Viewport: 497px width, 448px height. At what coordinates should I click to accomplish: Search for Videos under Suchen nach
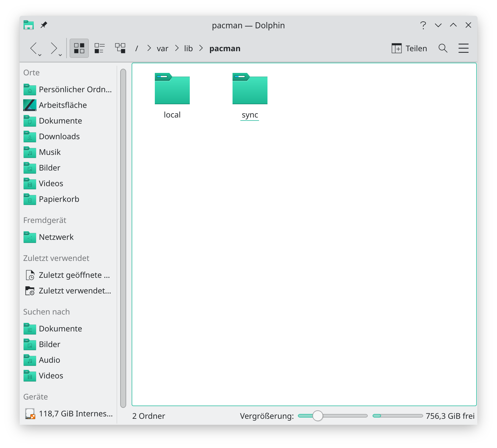click(68, 376)
